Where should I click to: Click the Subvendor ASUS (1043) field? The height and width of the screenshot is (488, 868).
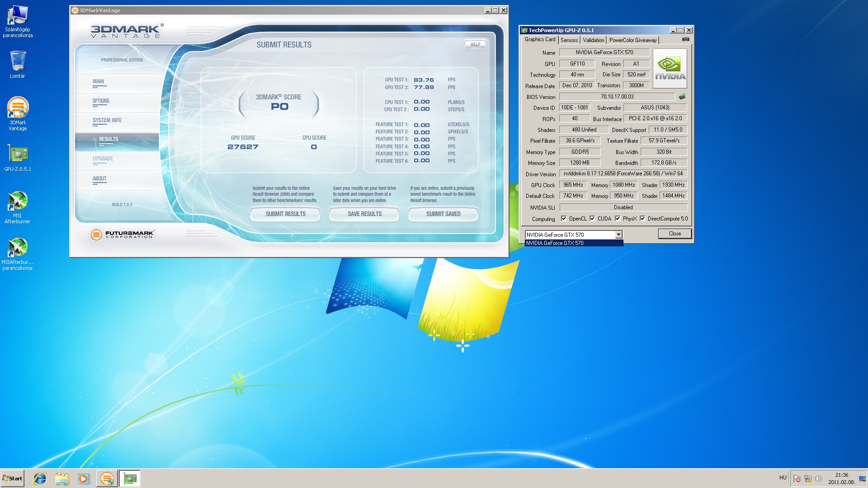coord(655,108)
